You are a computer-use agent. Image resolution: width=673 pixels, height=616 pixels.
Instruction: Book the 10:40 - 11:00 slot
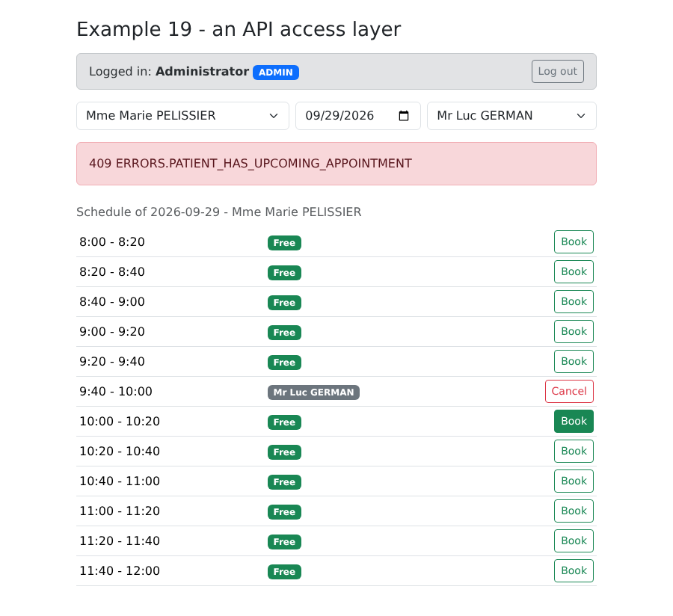tap(574, 481)
